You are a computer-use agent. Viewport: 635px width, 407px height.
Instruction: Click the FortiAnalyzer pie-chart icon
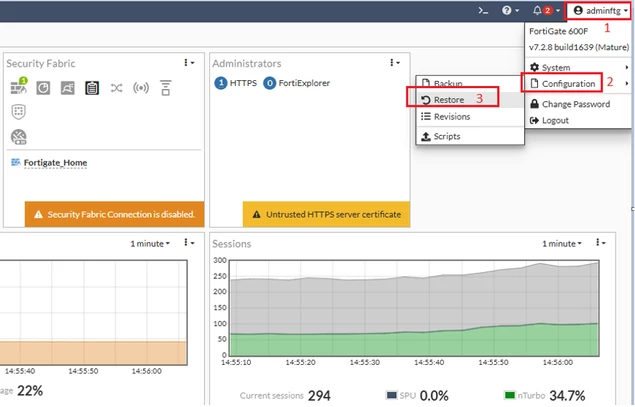43,88
